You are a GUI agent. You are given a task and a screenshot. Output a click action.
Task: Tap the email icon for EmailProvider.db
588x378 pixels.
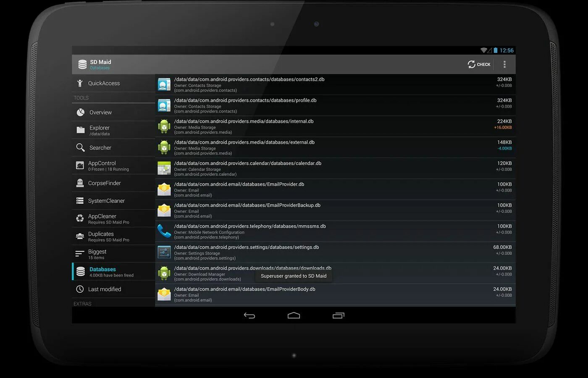164,189
